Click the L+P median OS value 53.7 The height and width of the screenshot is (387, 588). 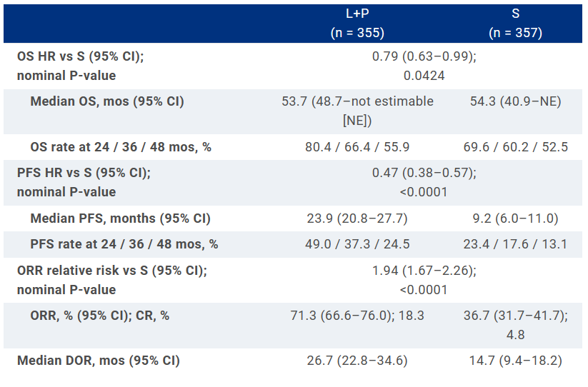click(x=357, y=101)
